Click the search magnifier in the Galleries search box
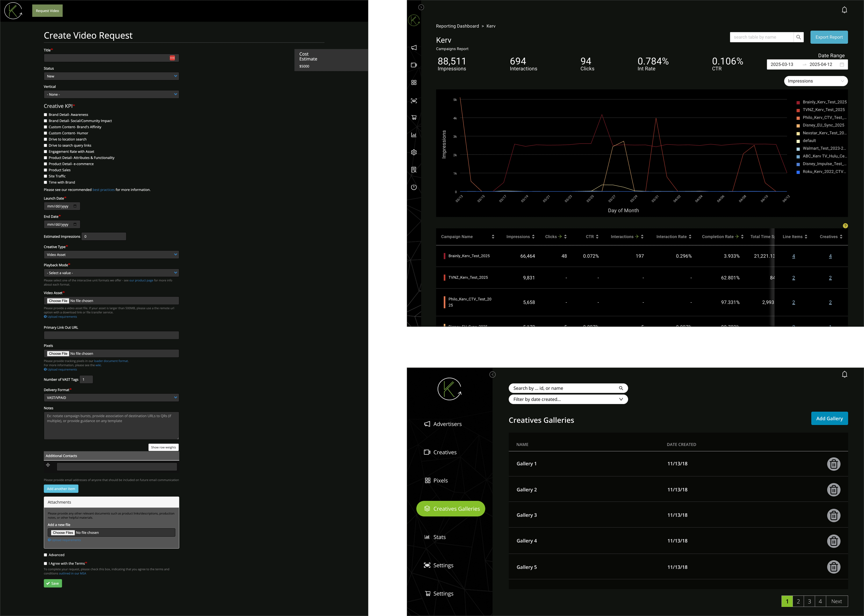 point(621,388)
